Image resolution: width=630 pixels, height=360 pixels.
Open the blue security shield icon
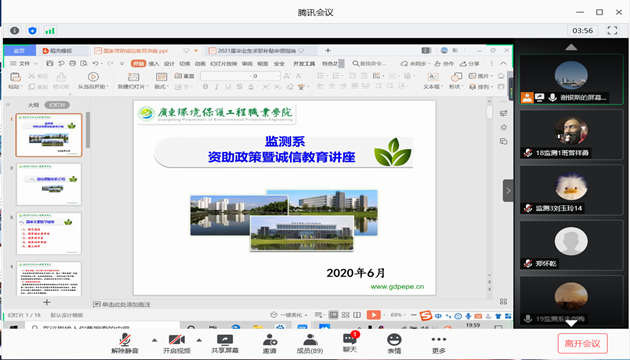click(33, 31)
